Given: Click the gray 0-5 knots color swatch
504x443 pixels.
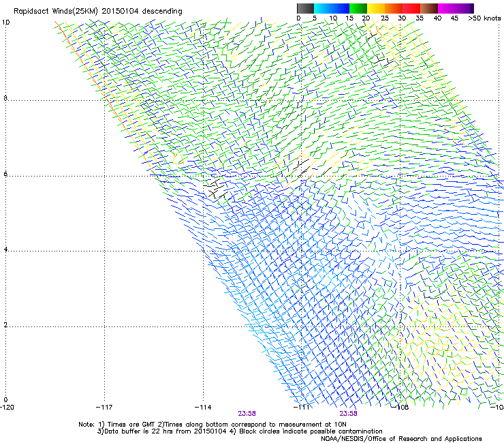Looking at the screenshot, I should (x=305, y=8).
